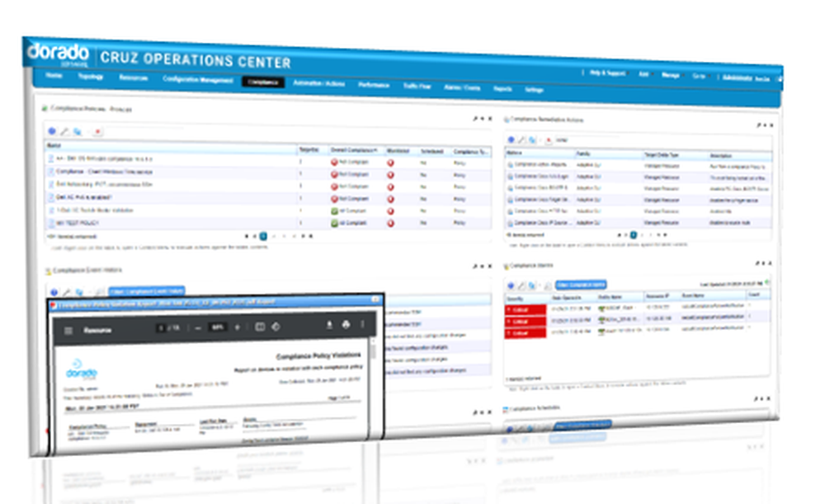Open wrench settings of Compliance Policies panel
Screen dimensions: 825x504
tap(475, 119)
